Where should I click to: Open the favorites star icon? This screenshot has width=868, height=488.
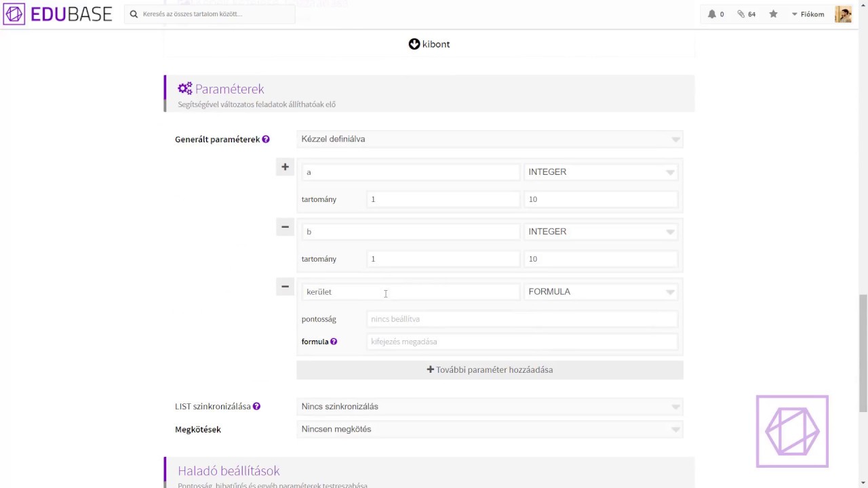click(773, 14)
